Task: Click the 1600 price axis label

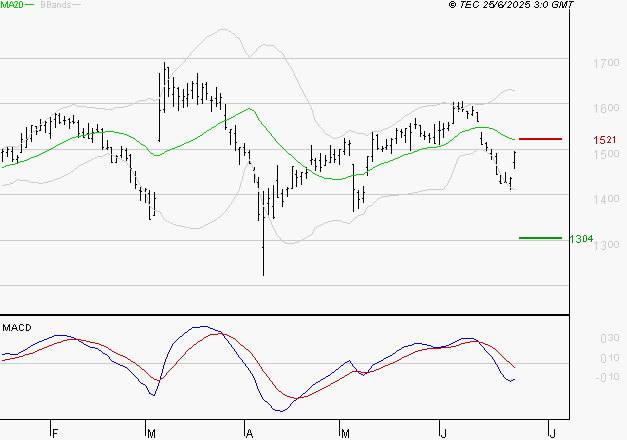Action: pos(606,108)
